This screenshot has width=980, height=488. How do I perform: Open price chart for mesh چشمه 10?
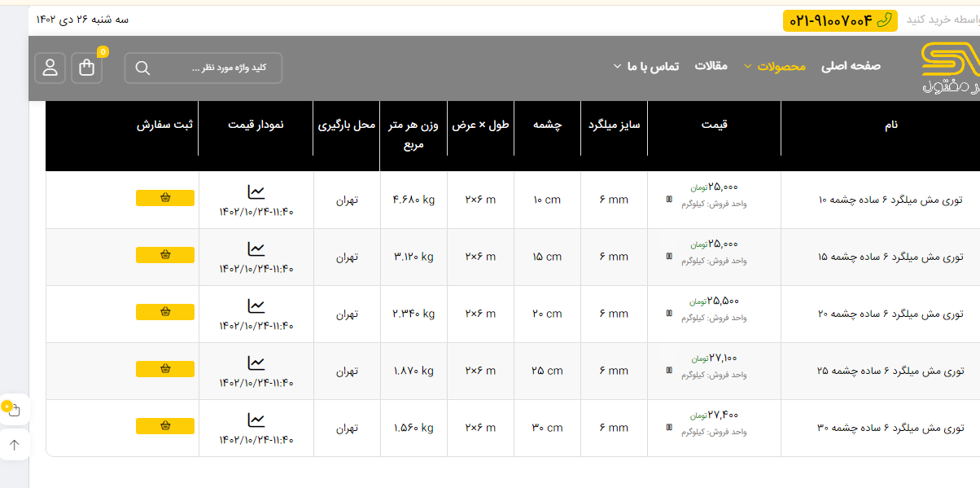point(256,192)
